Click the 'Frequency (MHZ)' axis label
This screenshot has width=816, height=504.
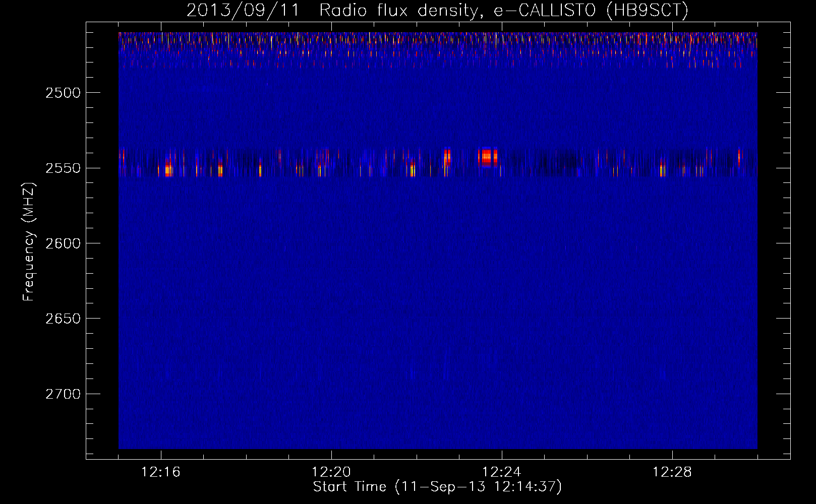coord(29,242)
